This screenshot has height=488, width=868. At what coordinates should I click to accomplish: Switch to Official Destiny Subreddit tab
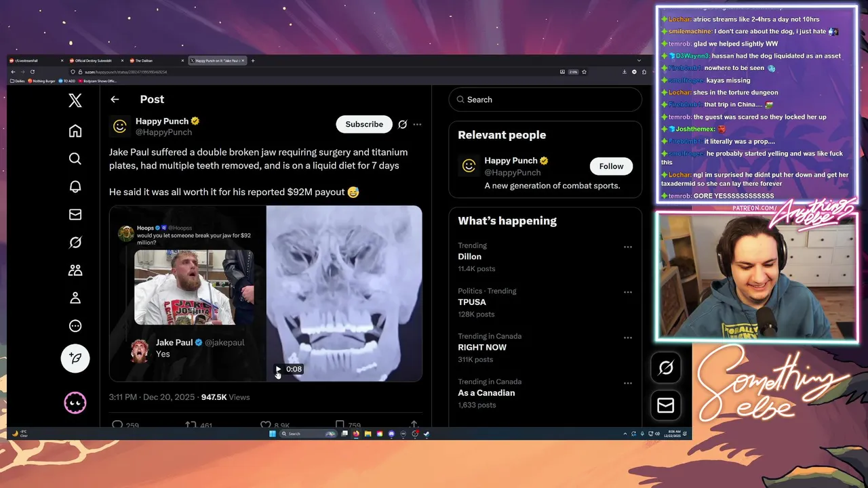(x=96, y=60)
